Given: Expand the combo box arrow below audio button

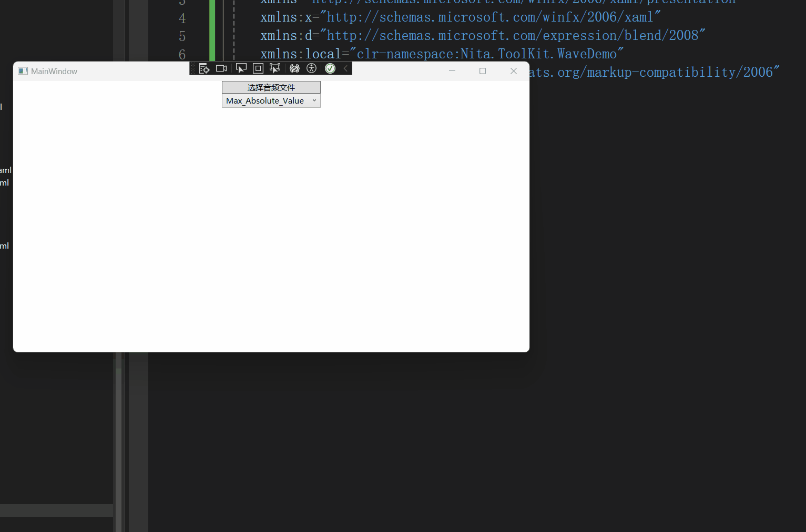Looking at the screenshot, I should [x=314, y=100].
